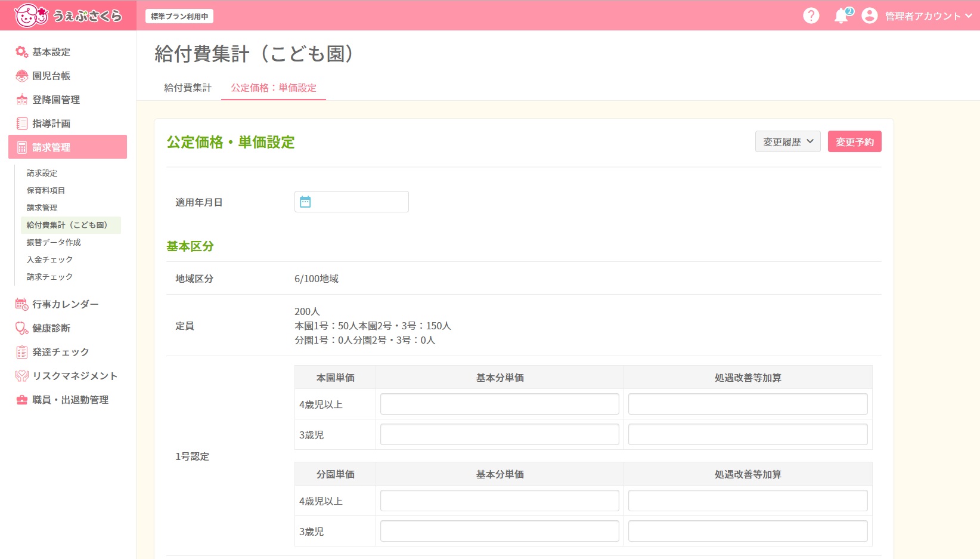Click 本園 3歳児 基本分単価 input
This screenshot has height=559, width=980.
(500, 434)
